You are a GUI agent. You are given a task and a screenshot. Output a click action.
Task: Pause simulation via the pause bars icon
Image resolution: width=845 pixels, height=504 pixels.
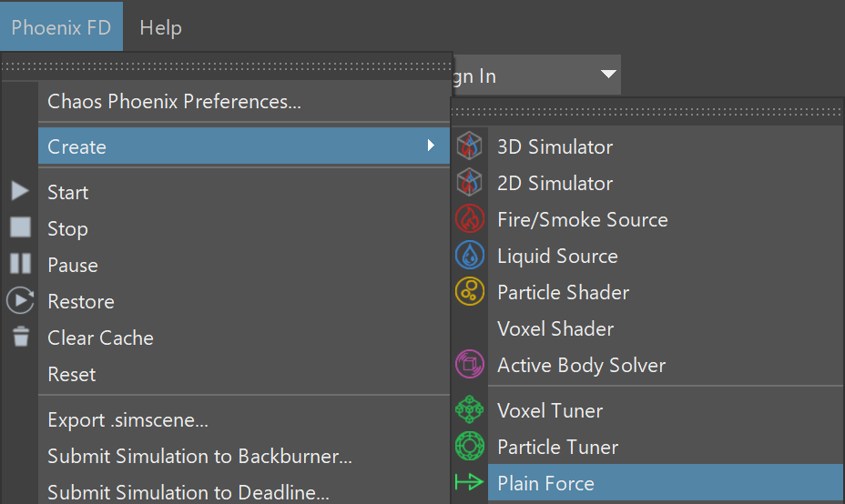click(x=20, y=263)
